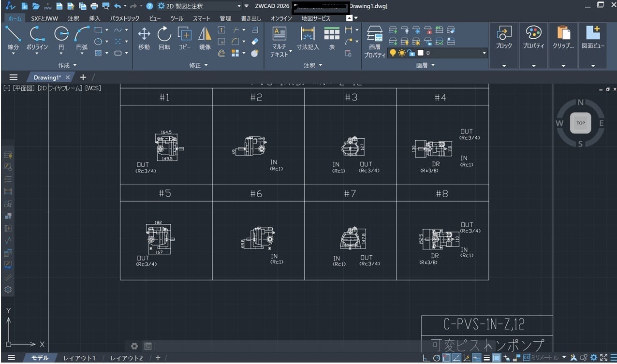The width and height of the screenshot is (617, 364).
Task: Click the TOP face of the view cube
Action: [x=581, y=123]
